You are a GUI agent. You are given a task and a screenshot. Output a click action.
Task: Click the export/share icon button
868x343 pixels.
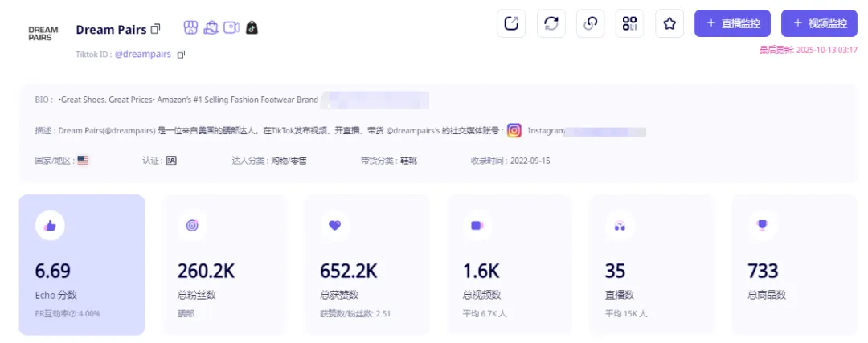point(511,23)
